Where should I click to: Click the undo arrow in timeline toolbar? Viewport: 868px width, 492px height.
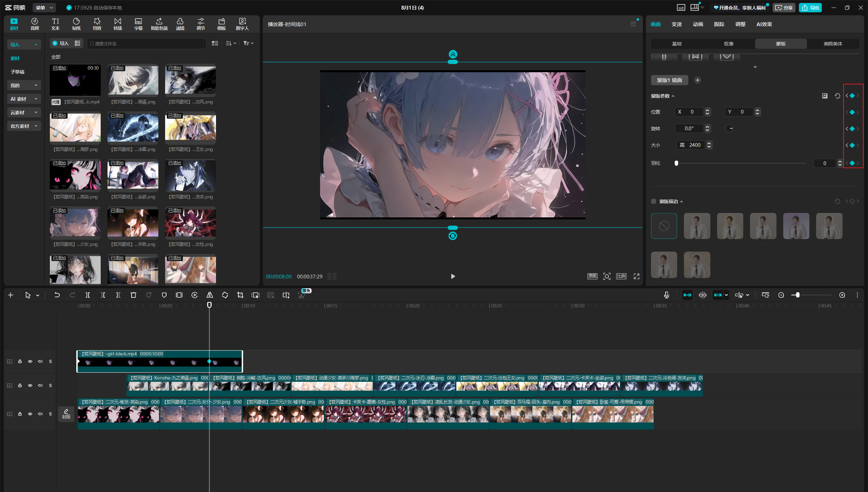[x=57, y=295]
